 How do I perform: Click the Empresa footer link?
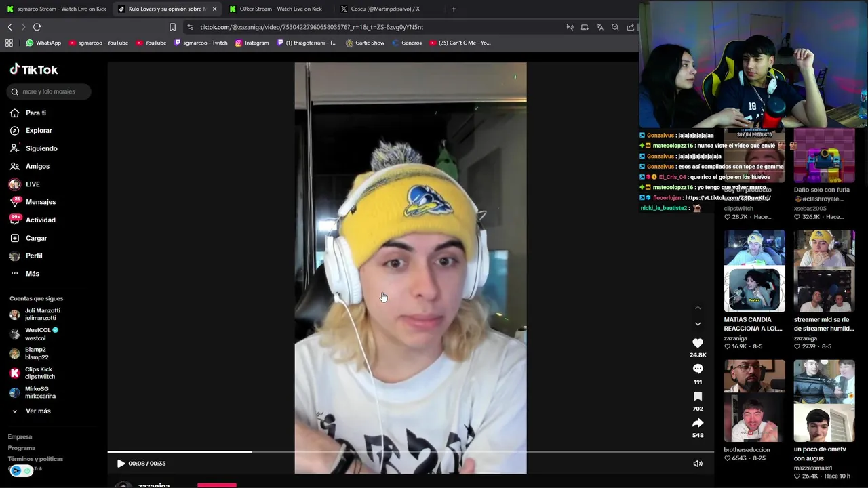pos(20,436)
